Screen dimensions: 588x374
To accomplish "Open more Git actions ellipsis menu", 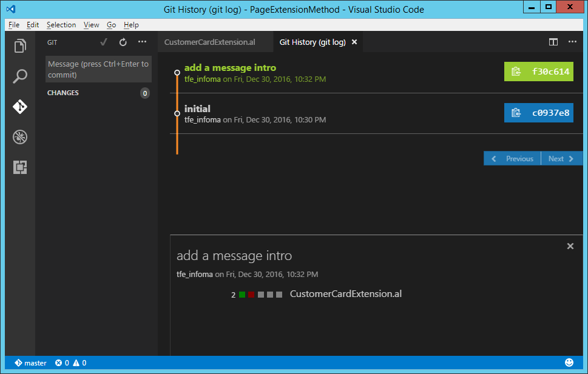I will 142,42.
